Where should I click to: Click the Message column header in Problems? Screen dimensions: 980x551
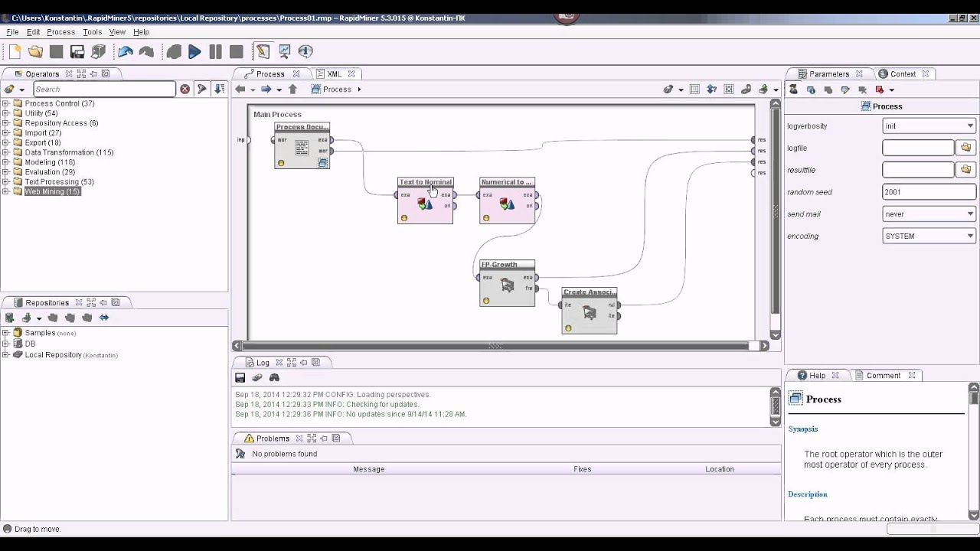click(369, 469)
